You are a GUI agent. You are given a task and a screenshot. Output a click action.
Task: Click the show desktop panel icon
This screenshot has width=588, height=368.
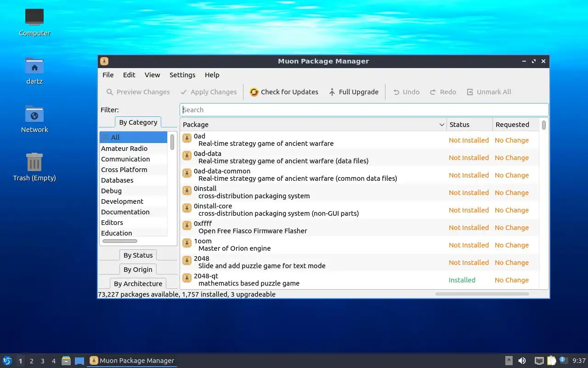click(79, 361)
